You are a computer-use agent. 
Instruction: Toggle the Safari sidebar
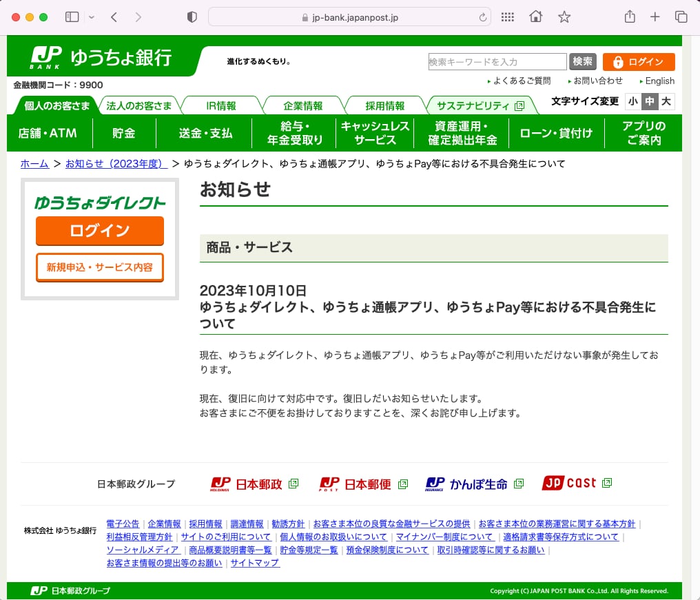72,17
